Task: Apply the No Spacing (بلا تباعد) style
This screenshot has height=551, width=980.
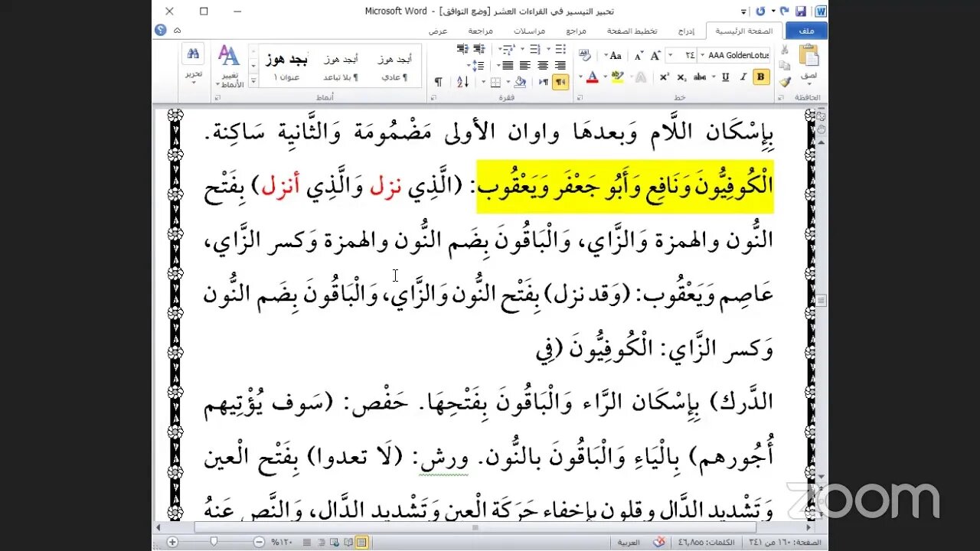Action: click(x=341, y=67)
